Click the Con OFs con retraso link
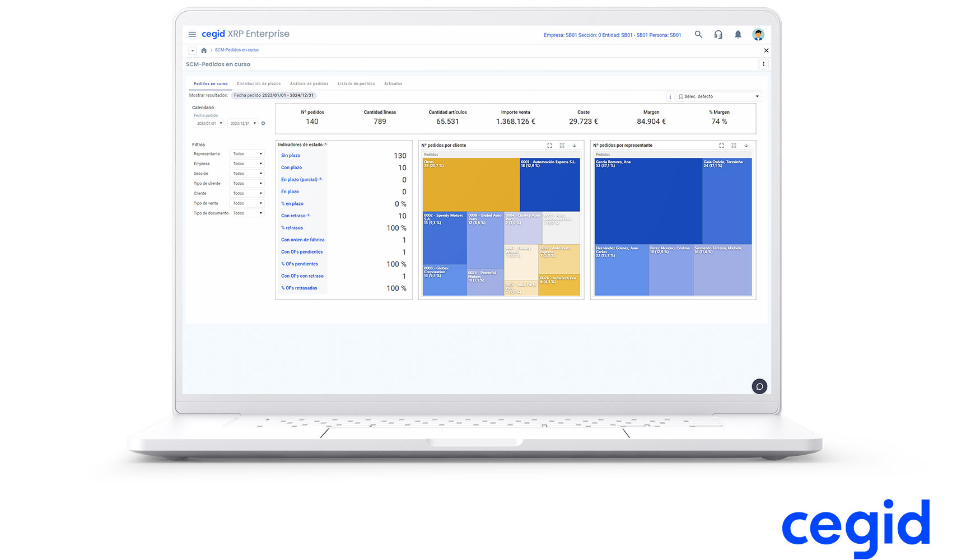The height and width of the screenshot is (560, 980). click(302, 276)
